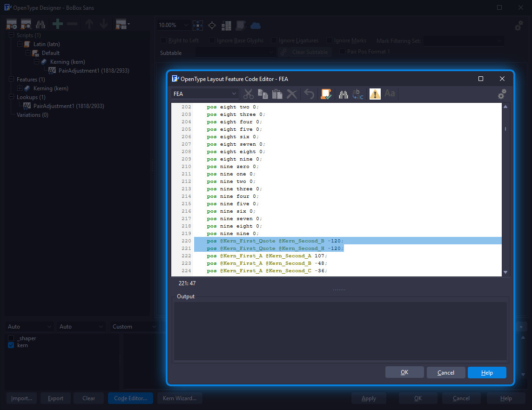
Task: Collapse the Scripts tree node
Action: tap(12, 35)
